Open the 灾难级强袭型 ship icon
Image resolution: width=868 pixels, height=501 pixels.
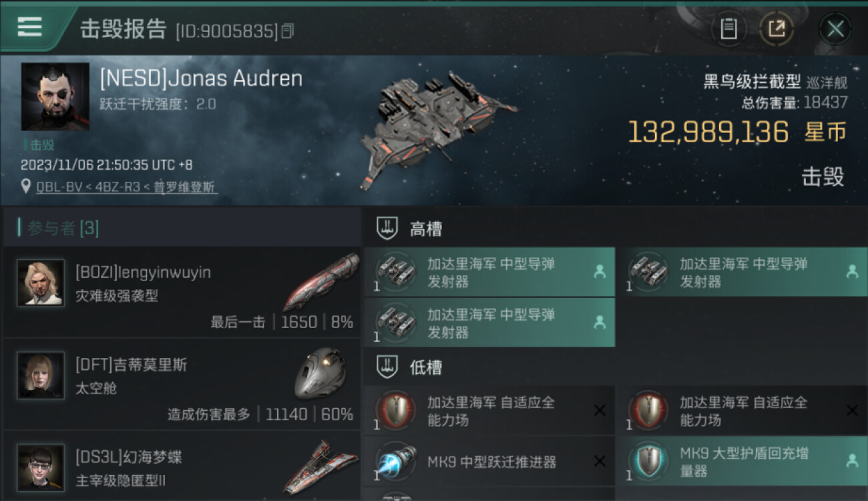click(x=321, y=282)
